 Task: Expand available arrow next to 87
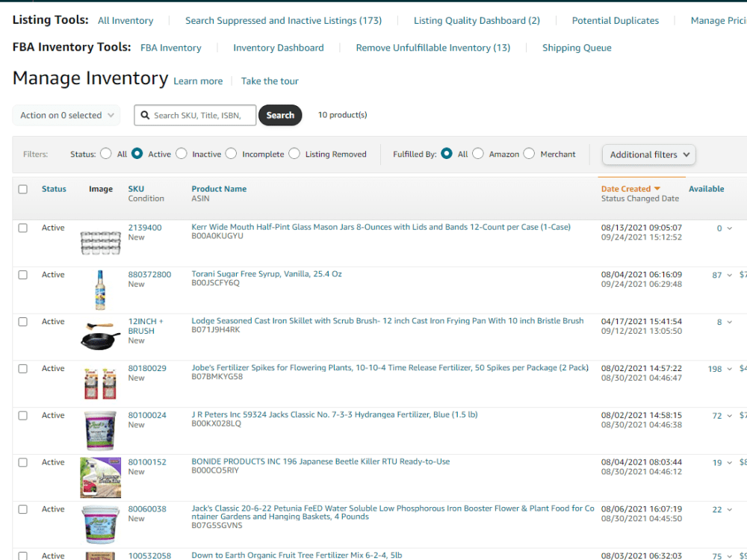pos(729,276)
